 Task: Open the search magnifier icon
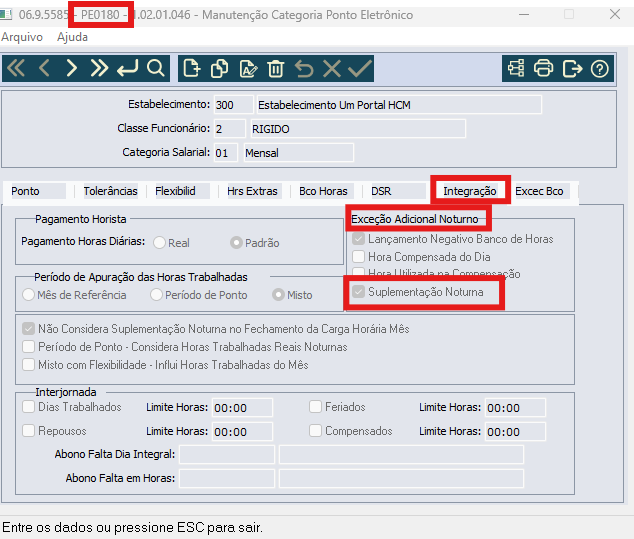(x=155, y=68)
